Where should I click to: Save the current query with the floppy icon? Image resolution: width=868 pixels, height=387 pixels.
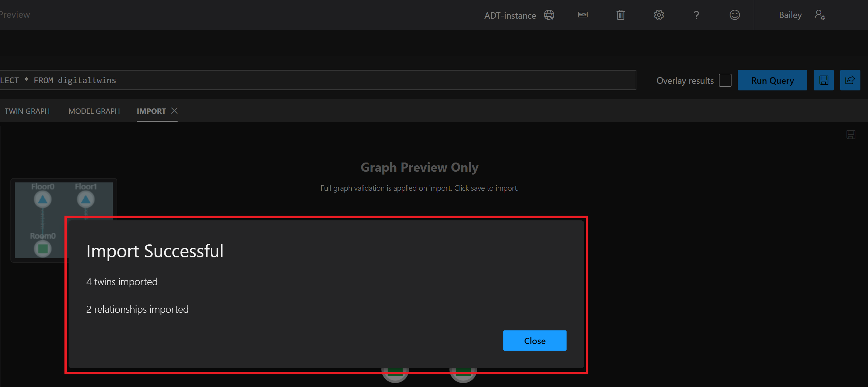pyautogui.click(x=823, y=80)
